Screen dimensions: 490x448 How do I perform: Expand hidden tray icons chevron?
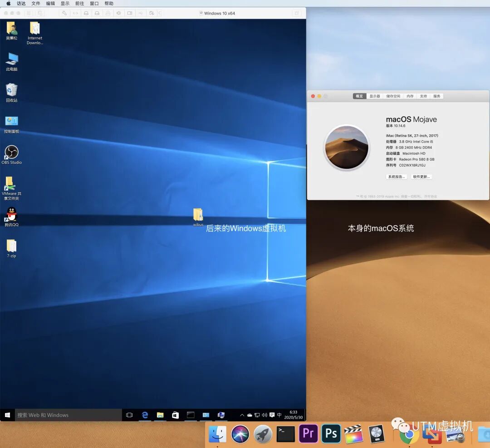click(x=242, y=415)
